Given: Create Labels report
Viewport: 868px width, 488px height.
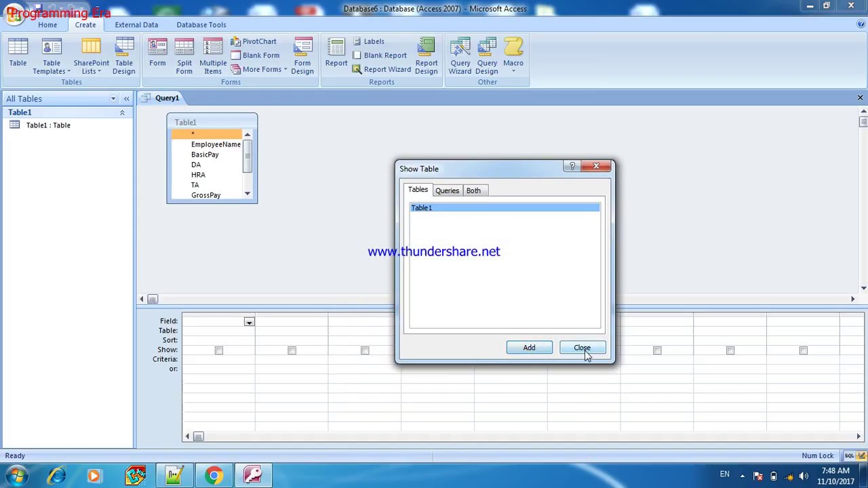Looking at the screenshot, I should pyautogui.click(x=368, y=41).
